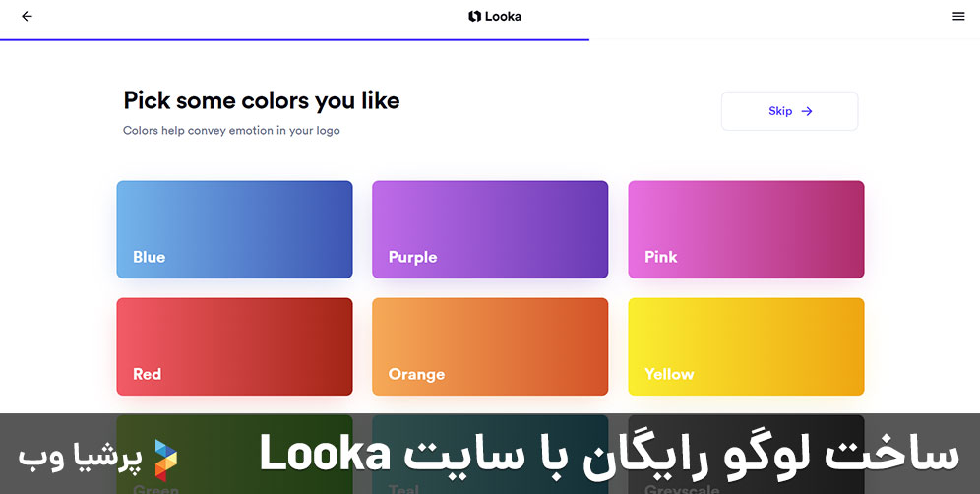Open the hamburger menu
980x494 pixels.
[958, 17]
